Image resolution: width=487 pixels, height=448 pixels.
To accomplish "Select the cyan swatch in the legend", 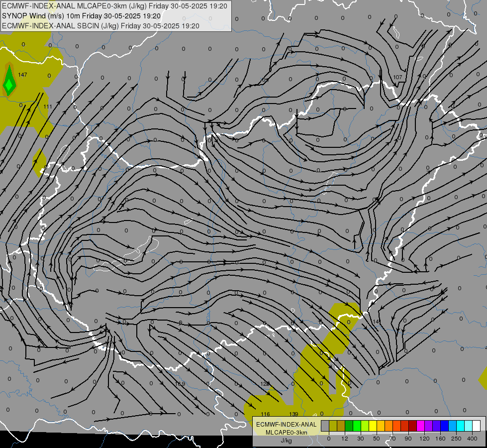I will coord(461,426).
